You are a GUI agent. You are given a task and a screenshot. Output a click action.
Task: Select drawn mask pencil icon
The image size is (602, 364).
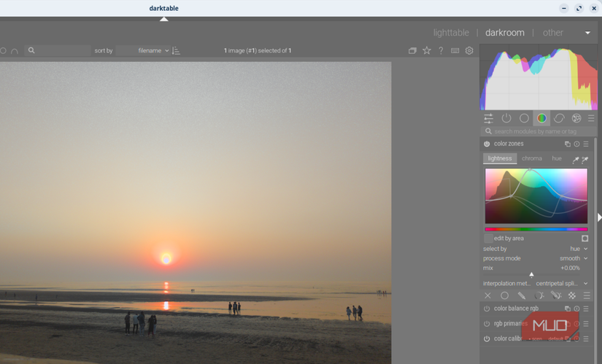522,295
